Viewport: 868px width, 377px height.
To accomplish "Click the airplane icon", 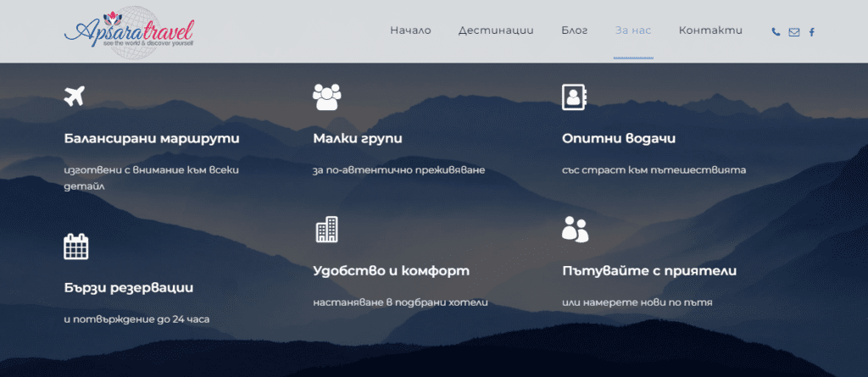I will pyautogui.click(x=75, y=96).
